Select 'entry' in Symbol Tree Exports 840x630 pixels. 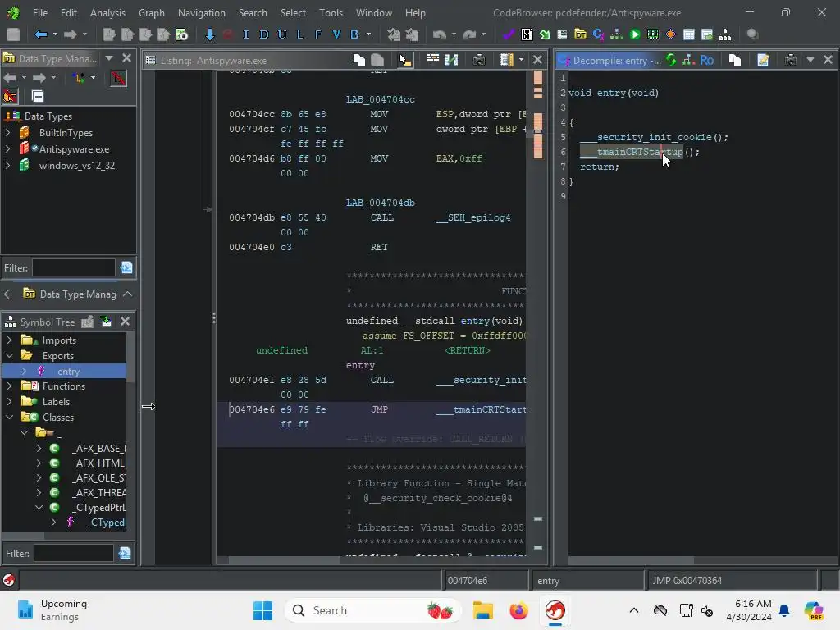[x=69, y=372]
